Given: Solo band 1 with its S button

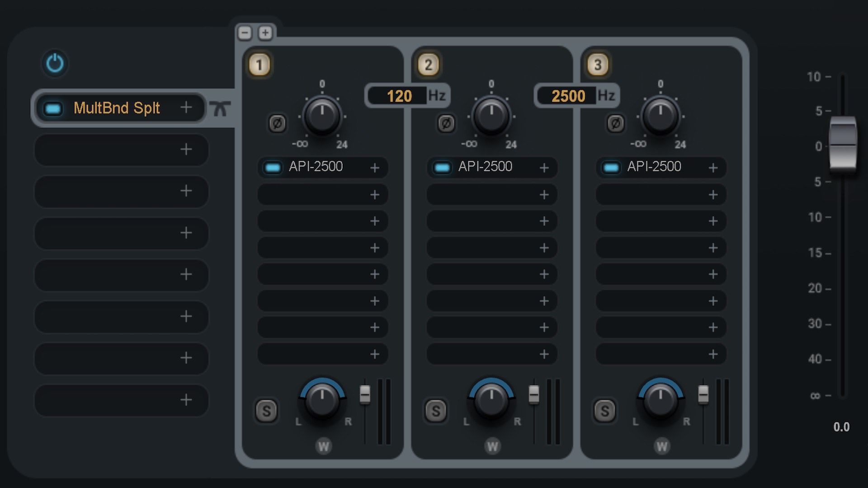Looking at the screenshot, I should pos(266,411).
